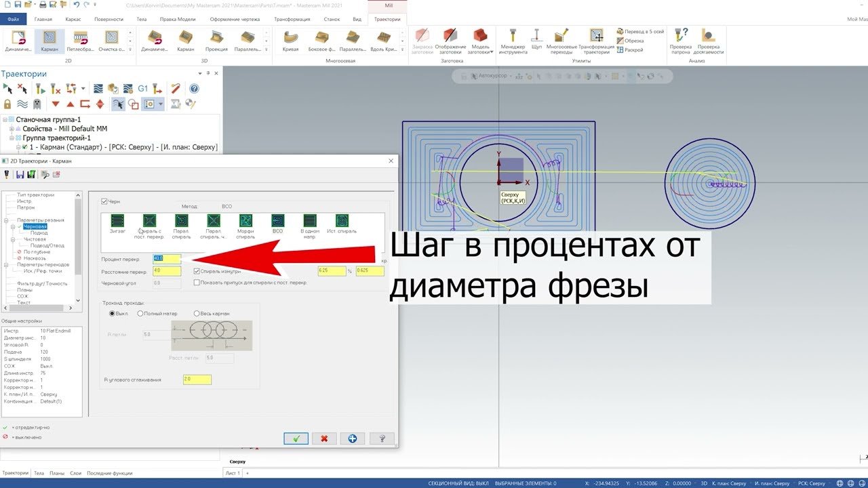868x488 pixels.
Task: Cancel dialog with red X button
Action: coord(324,439)
